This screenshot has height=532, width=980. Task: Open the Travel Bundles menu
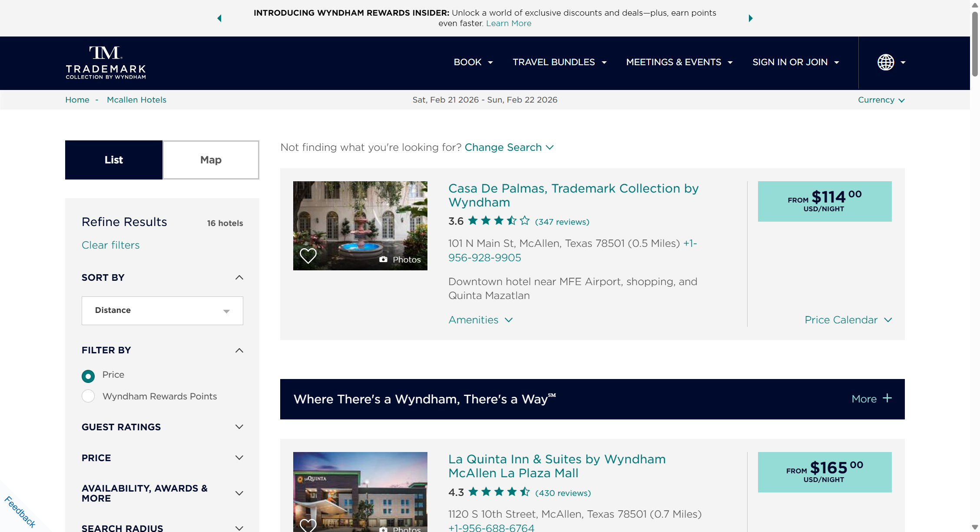pyautogui.click(x=560, y=62)
